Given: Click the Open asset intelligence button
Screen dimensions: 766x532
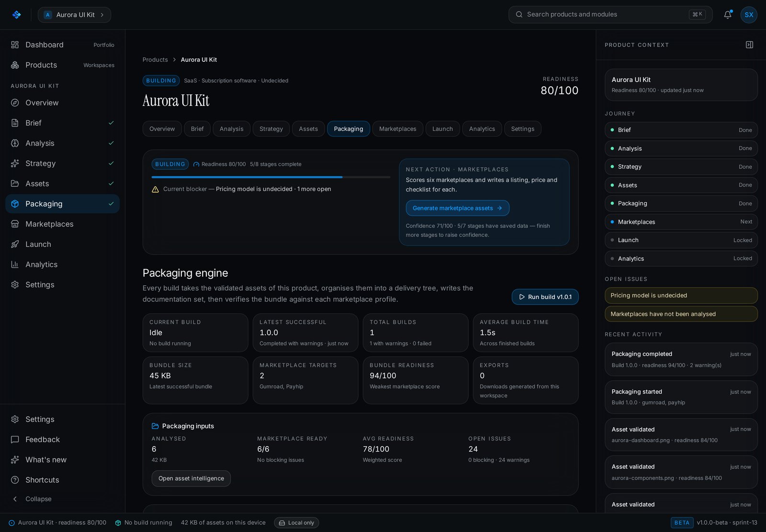Looking at the screenshot, I should (191, 478).
